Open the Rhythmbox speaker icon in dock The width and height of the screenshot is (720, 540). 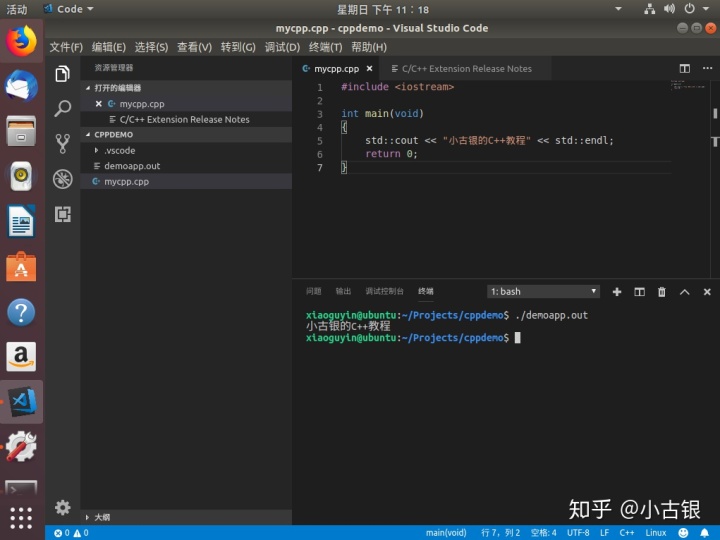point(21,176)
